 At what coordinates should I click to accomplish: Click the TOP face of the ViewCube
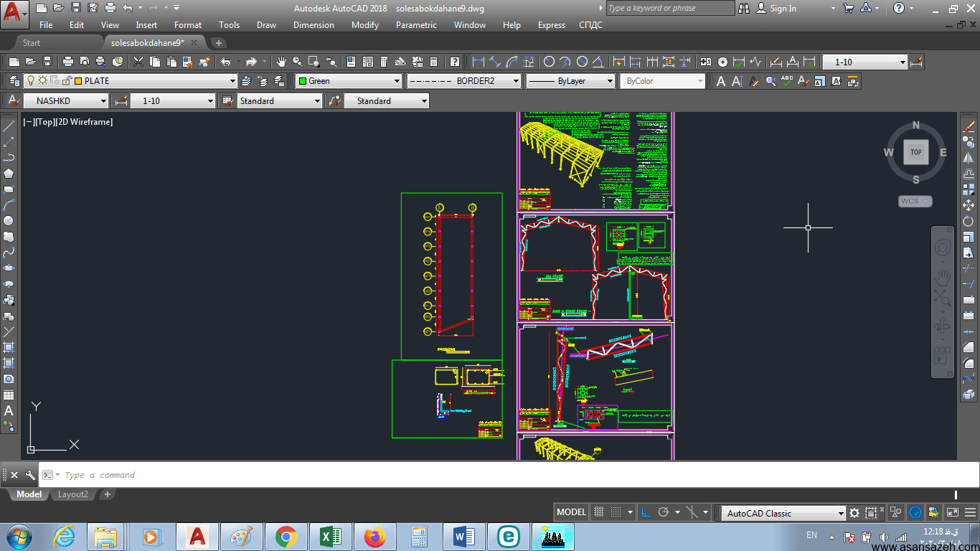tap(916, 152)
